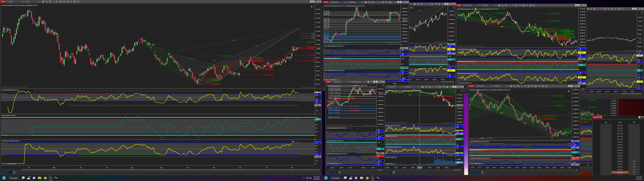Select cursor pointer tool in SPLK chart
This screenshot has width=644, height=181.
[x=57, y=2]
